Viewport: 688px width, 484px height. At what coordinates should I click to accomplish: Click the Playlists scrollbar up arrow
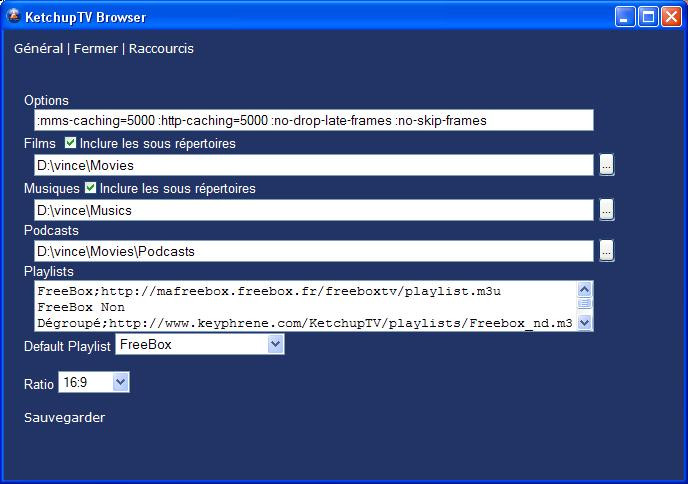coord(584,289)
